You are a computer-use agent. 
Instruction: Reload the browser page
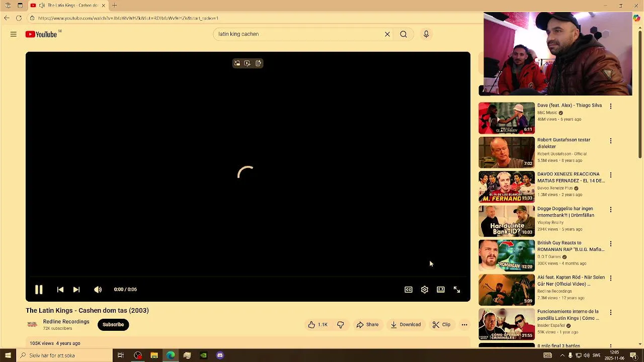(x=19, y=18)
